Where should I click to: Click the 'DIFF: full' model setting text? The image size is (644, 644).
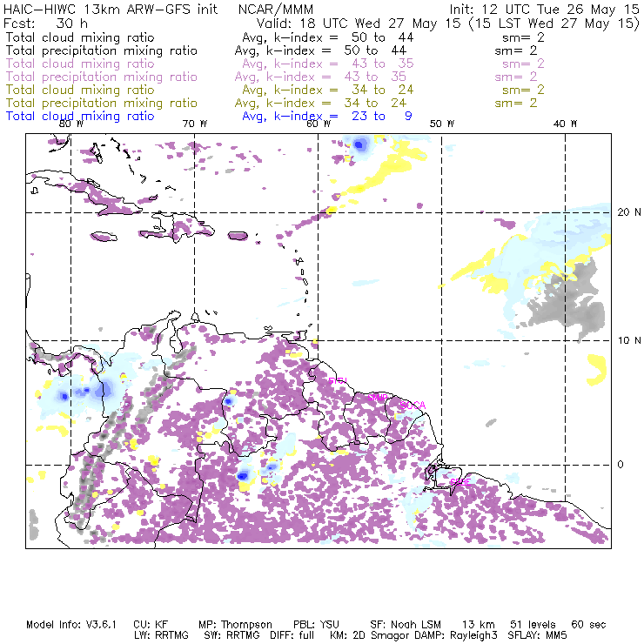(292, 635)
